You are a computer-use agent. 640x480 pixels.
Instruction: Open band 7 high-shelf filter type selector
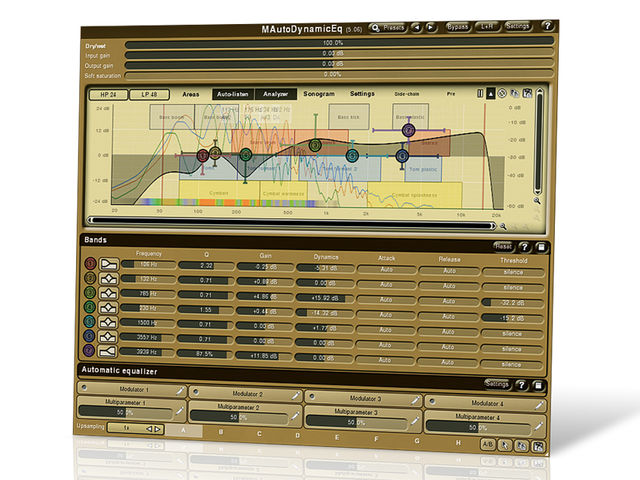107,351
